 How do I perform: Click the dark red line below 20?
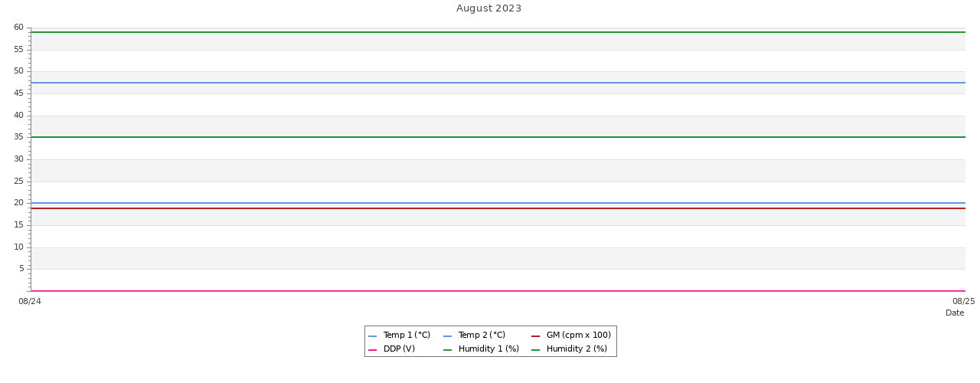click(498, 208)
